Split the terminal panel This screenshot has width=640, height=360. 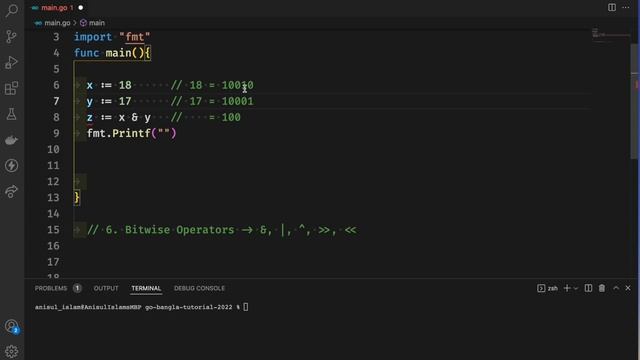point(588,288)
